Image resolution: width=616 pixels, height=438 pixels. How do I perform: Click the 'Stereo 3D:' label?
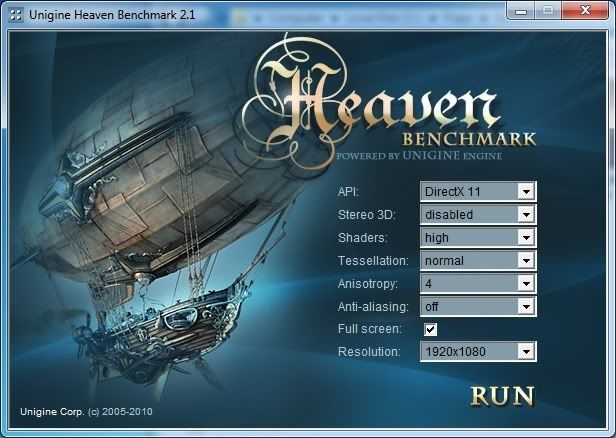(367, 214)
